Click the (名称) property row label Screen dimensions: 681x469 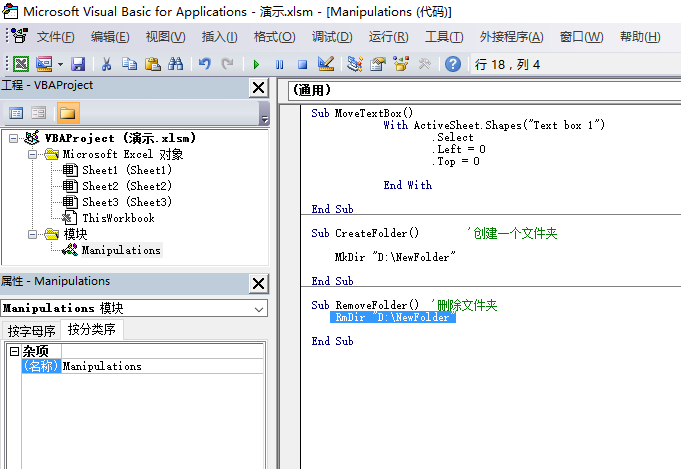click(41, 366)
